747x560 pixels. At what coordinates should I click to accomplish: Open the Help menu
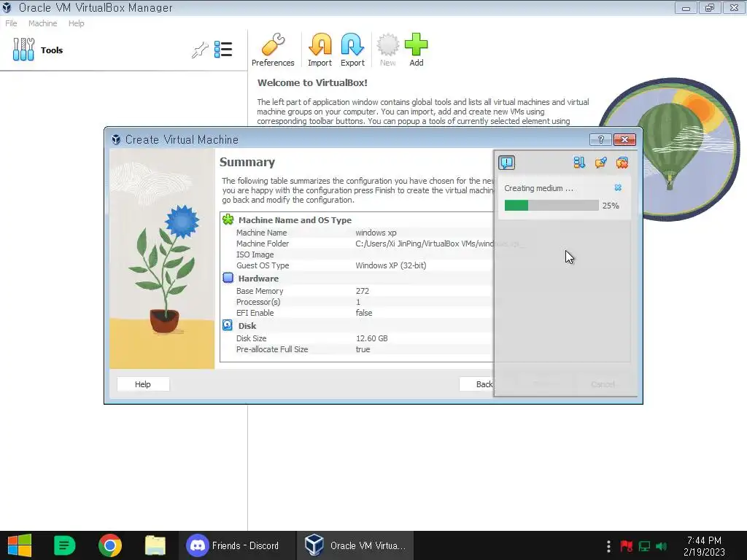(x=76, y=23)
